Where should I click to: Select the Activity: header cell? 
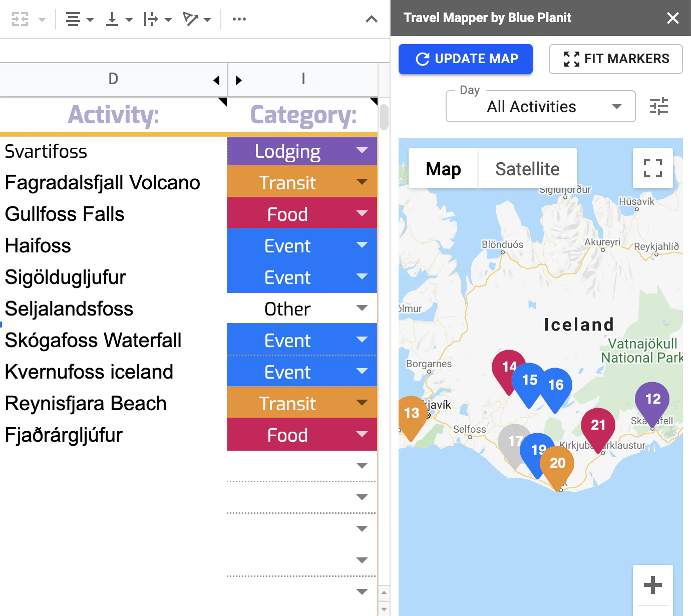coord(113,115)
